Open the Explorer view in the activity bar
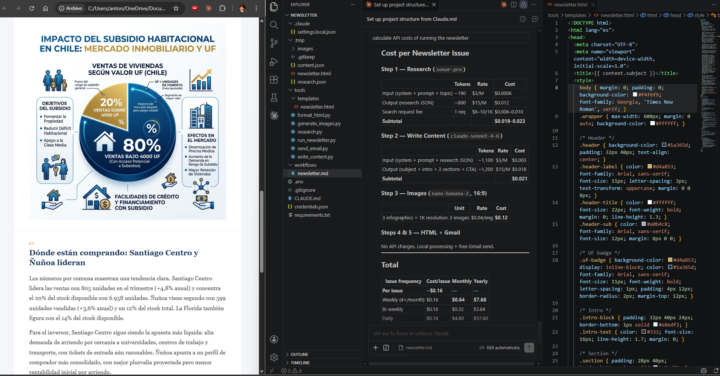This screenshot has height=376, width=720. tap(274, 6)
